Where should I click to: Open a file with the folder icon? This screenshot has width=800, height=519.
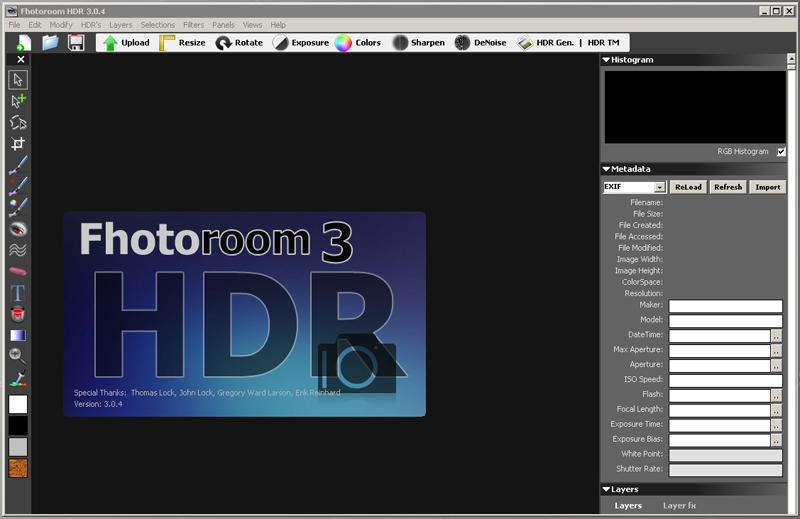click(50, 42)
